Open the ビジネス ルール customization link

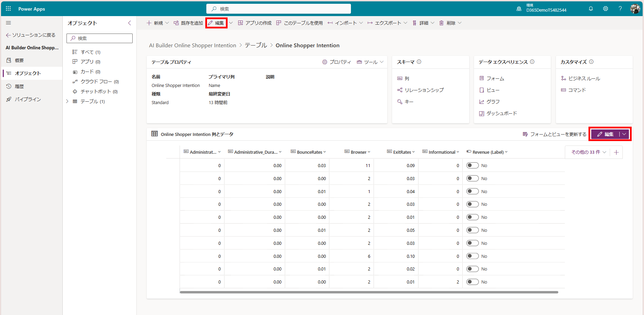581,78
